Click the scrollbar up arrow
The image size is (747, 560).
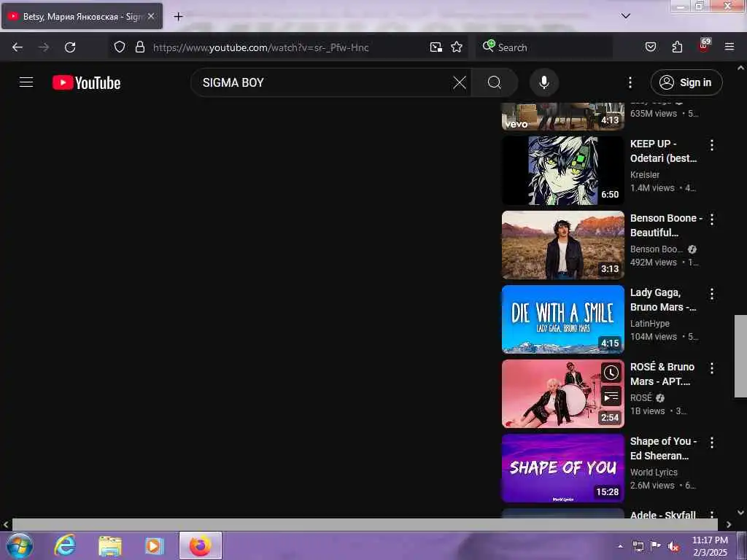[x=740, y=68]
